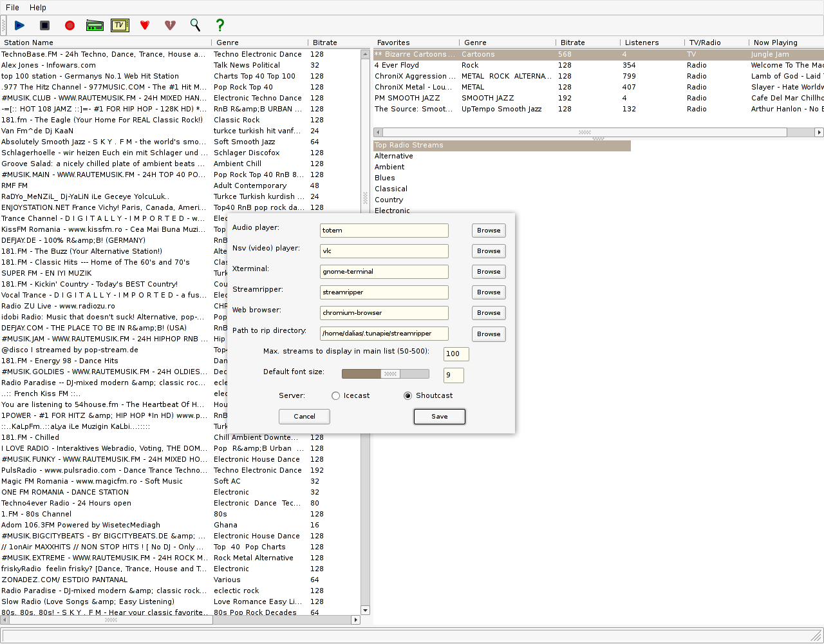This screenshot has width=824, height=644.
Task: Click the Path to rip directory field
Action: (384, 334)
